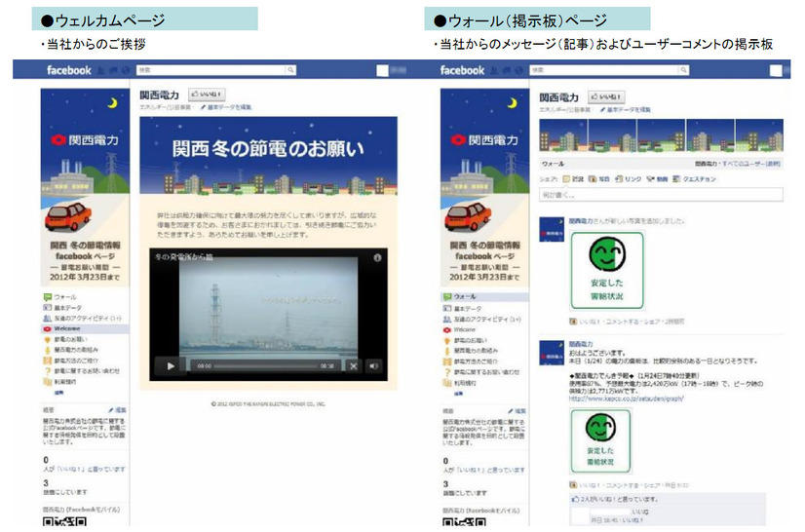Open 基本データを編集 link on the Welcome page

pos(226,107)
